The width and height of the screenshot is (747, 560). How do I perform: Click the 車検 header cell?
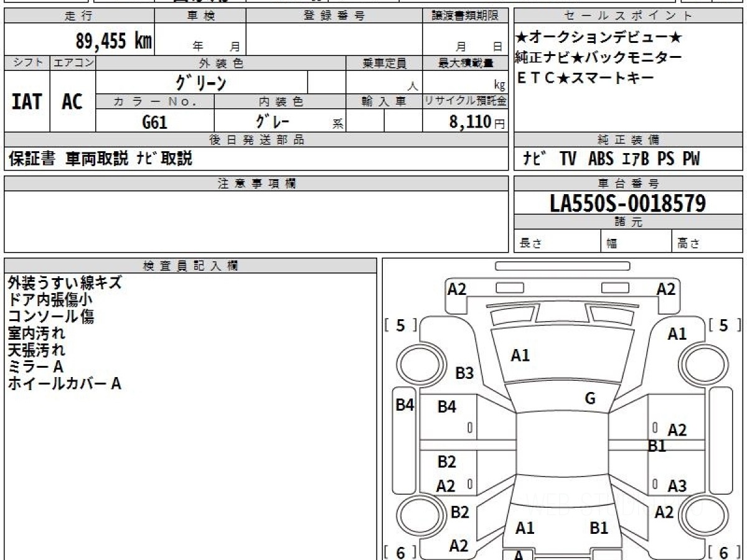click(200, 16)
